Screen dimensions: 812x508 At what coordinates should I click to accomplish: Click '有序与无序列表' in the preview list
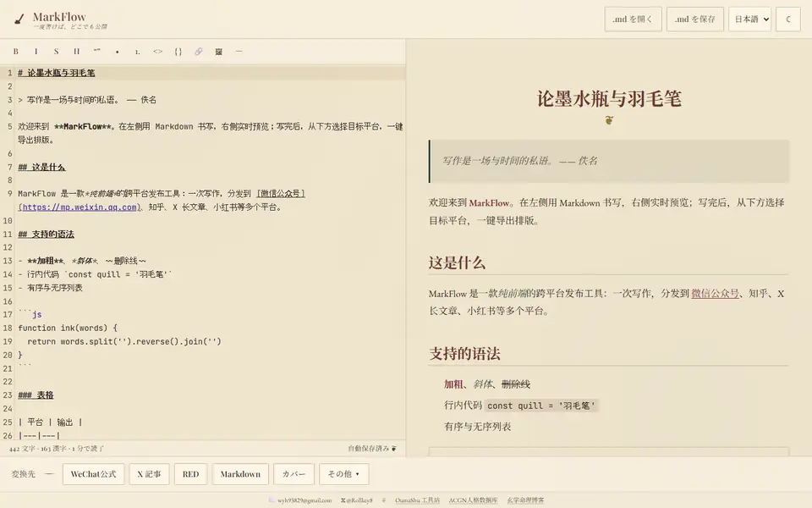[477, 427]
